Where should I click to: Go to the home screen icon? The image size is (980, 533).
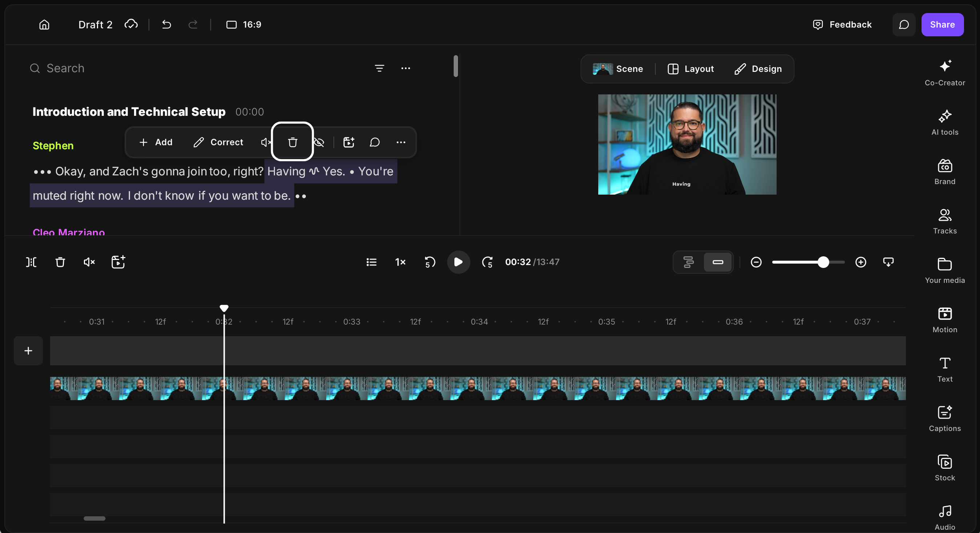(x=44, y=25)
